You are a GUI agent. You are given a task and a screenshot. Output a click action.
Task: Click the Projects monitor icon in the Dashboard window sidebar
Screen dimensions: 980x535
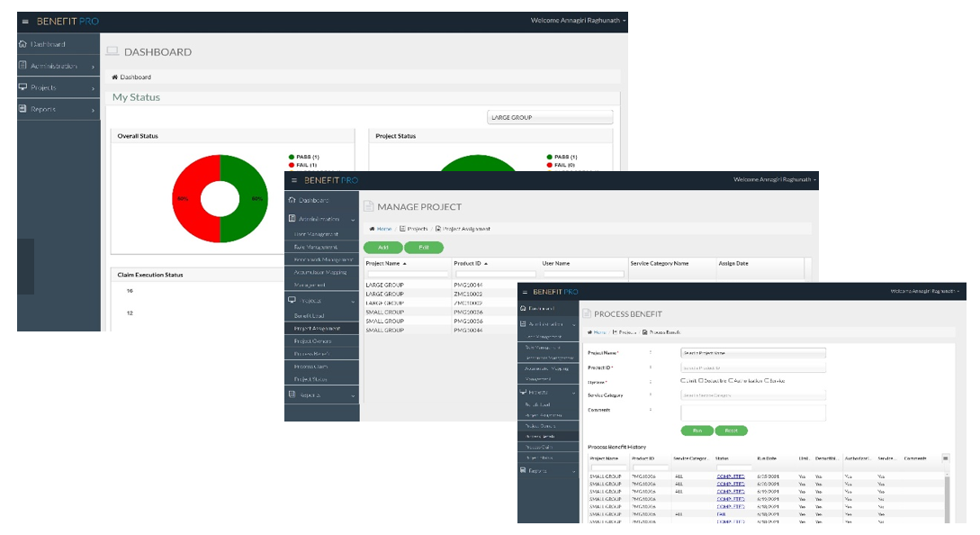coord(23,87)
